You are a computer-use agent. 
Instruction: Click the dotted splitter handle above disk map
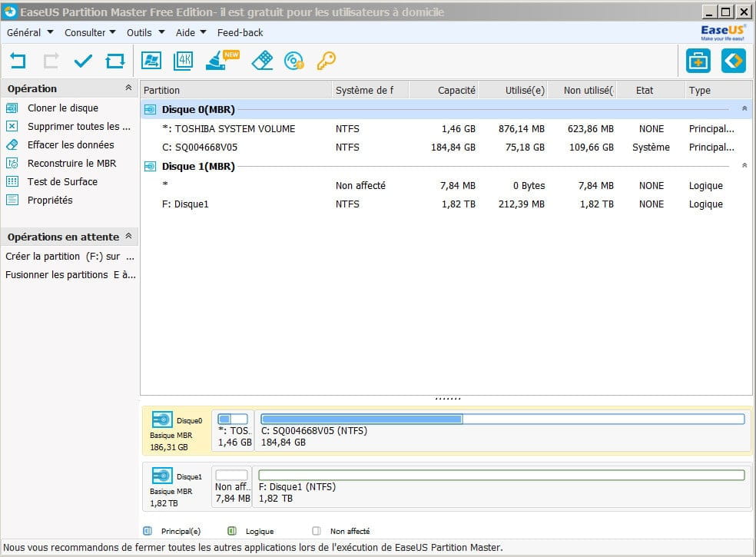click(448, 399)
